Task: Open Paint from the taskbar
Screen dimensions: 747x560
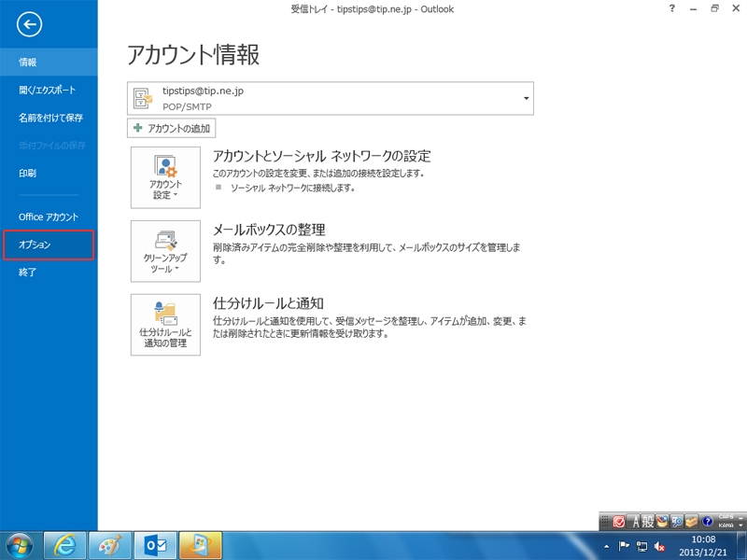Action: (x=110, y=545)
